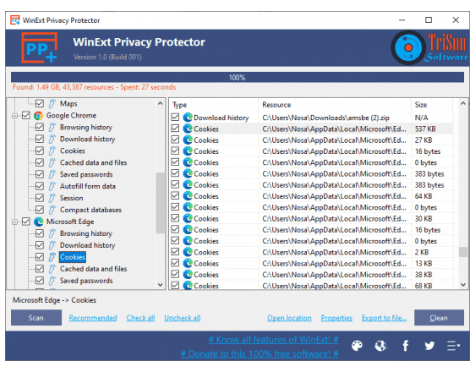Click the Edge icon on the 64 KB row
Image resolution: width=474 pixels, height=369 pixels.
[x=188, y=196]
